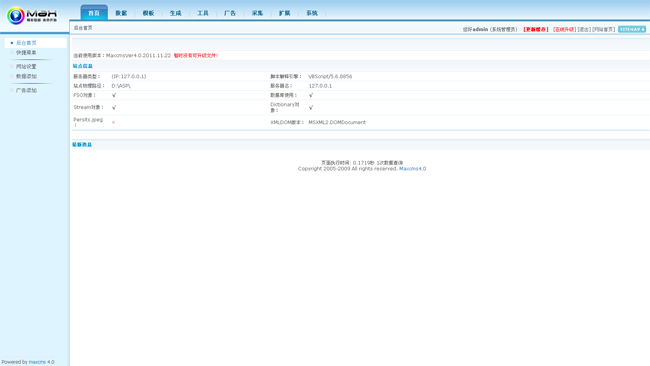This screenshot has width=650, height=366.
Task: Click the 站点信息 section heading
Action: [x=82, y=66]
